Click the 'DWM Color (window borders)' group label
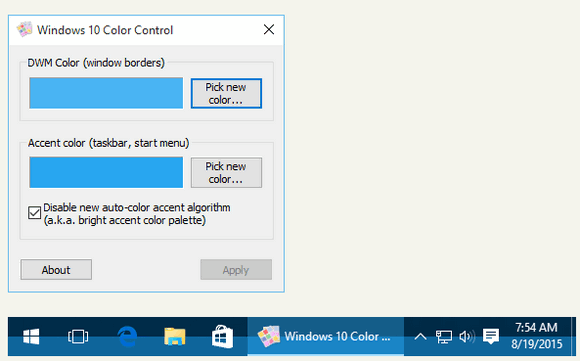580x361 pixels. (96, 63)
